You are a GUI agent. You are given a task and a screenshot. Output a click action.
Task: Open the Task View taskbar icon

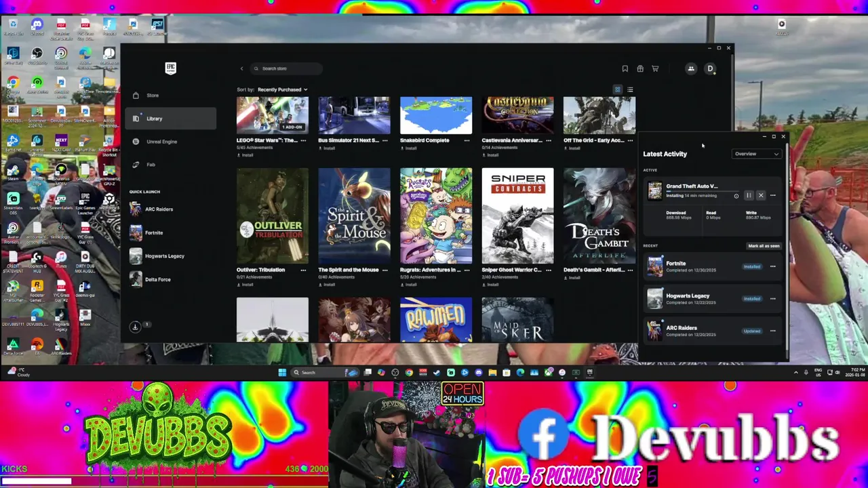(x=368, y=372)
